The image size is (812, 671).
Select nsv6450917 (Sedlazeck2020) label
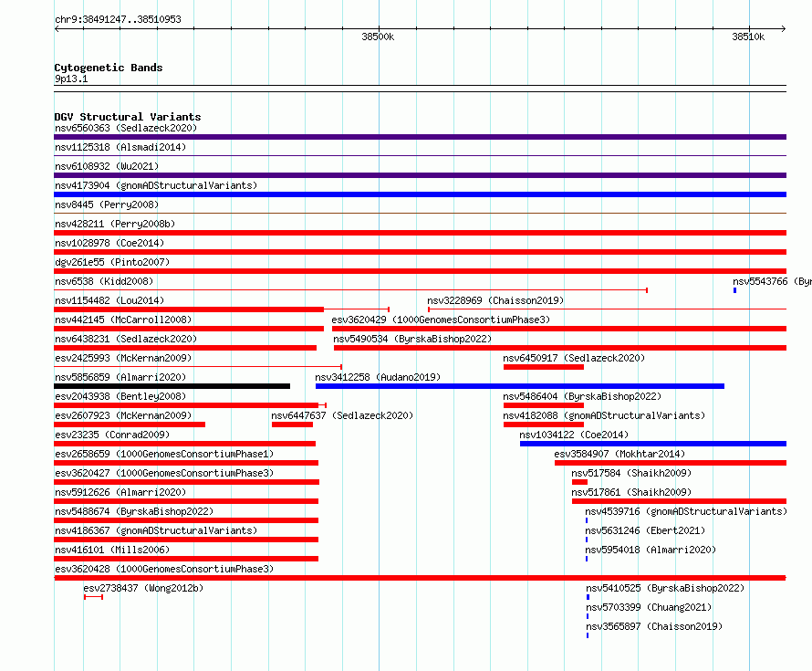click(574, 358)
